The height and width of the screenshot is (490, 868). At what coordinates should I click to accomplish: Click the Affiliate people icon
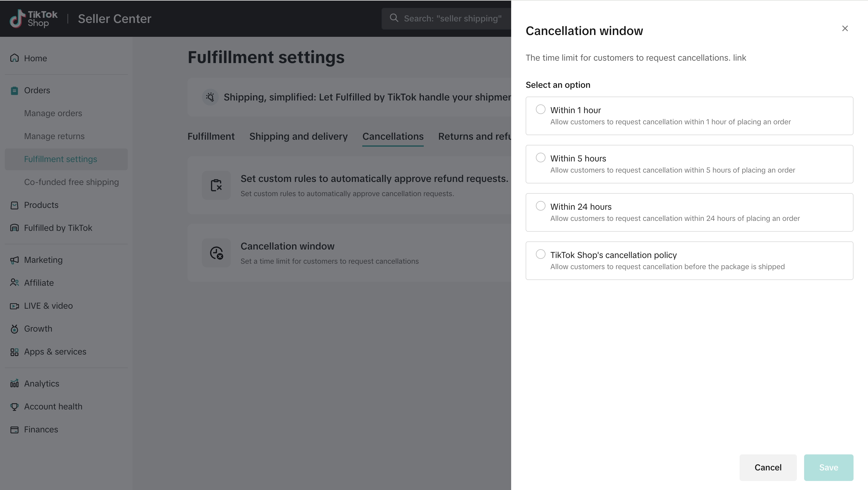point(14,283)
